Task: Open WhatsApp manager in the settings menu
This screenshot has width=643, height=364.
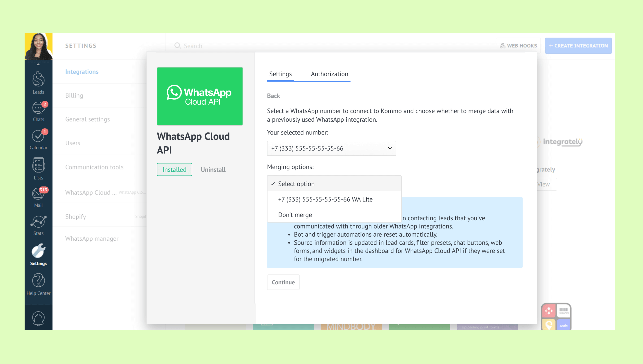Action: pyautogui.click(x=92, y=238)
